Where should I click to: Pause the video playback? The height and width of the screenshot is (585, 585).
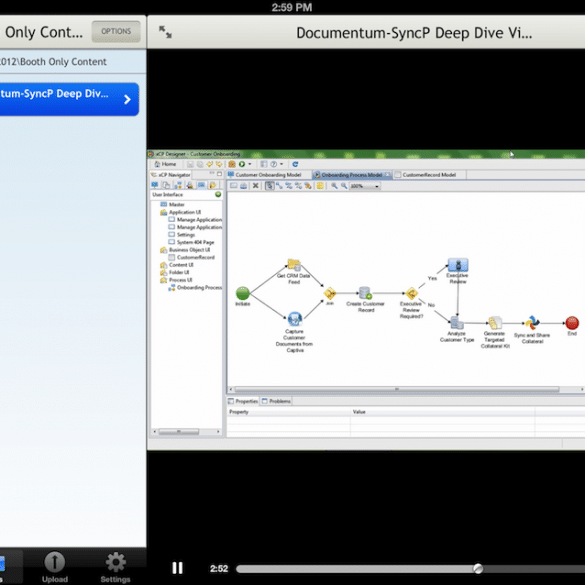coord(177,568)
